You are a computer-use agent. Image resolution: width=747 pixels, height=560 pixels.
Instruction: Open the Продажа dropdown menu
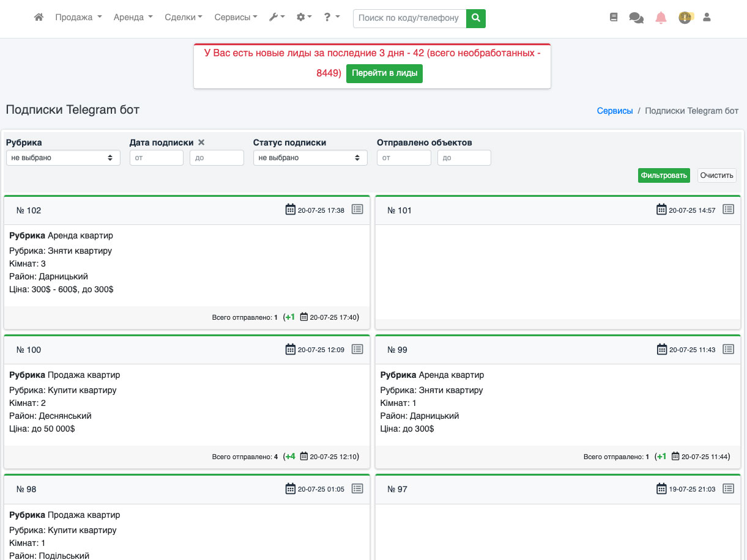coord(78,18)
